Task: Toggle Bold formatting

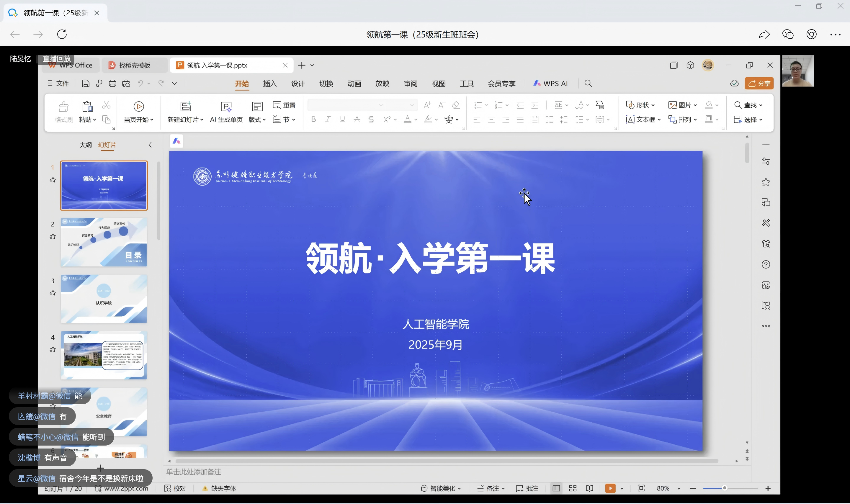Action: [313, 120]
